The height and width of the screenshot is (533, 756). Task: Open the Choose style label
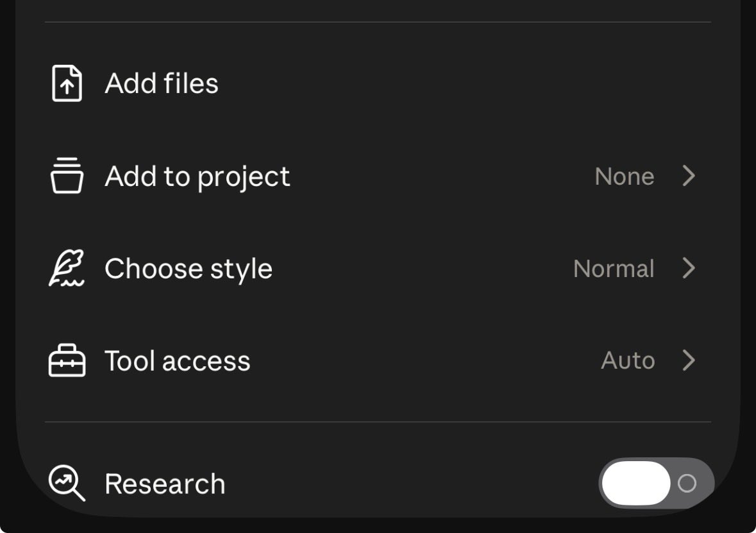point(189,269)
